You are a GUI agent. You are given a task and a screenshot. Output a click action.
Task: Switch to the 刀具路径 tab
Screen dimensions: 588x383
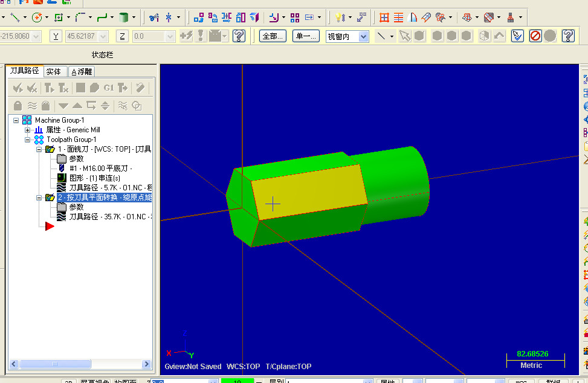(x=24, y=71)
